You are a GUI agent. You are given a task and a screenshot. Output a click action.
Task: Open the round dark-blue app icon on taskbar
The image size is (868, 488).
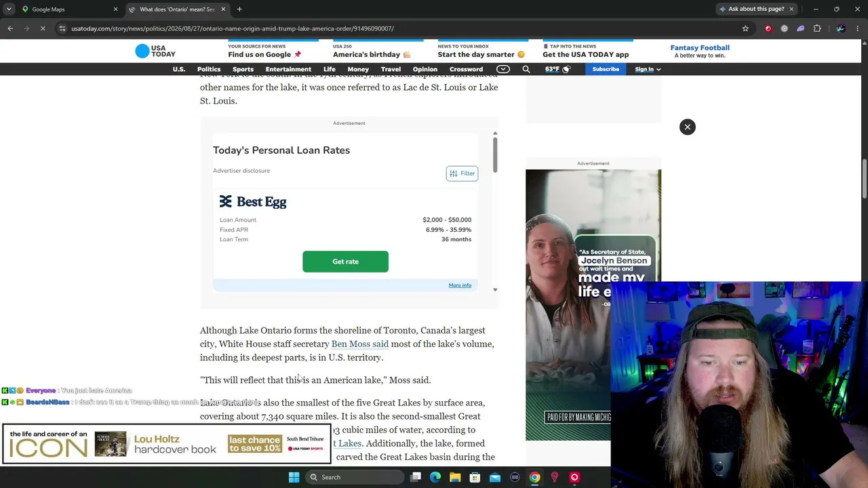(515, 477)
